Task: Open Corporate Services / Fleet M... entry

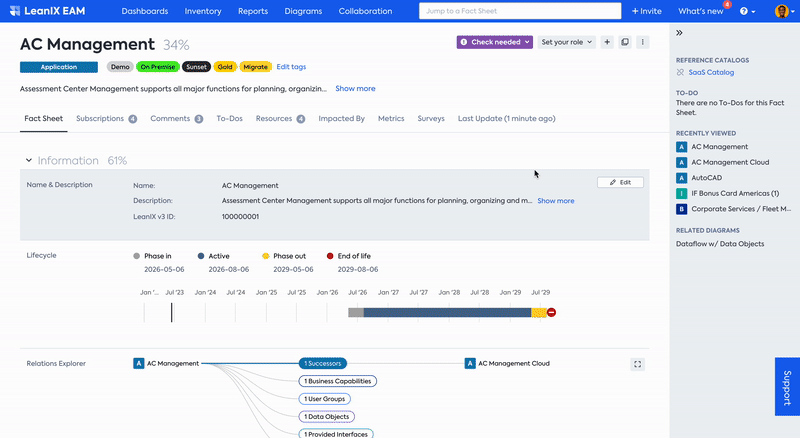Action: pos(734,209)
